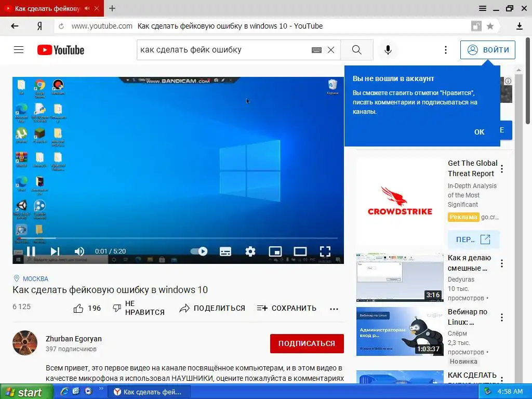Share the video via ПОДЕЛИТЬСЯ

(212, 308)
